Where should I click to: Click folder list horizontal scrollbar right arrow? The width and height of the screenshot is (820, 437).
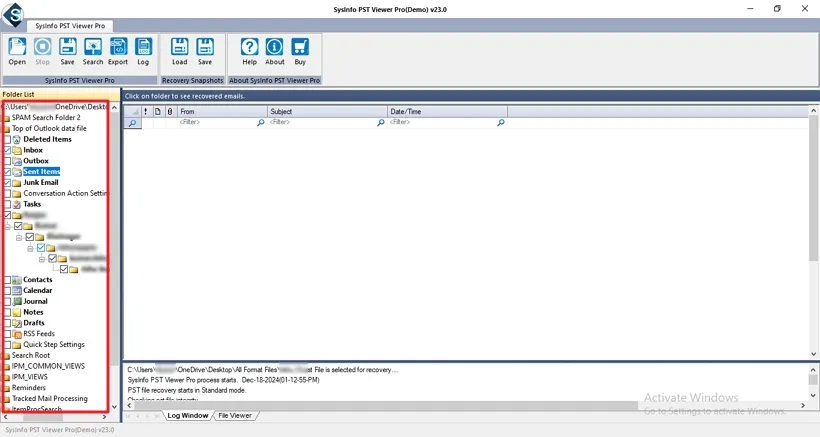[x=104, y=417]
